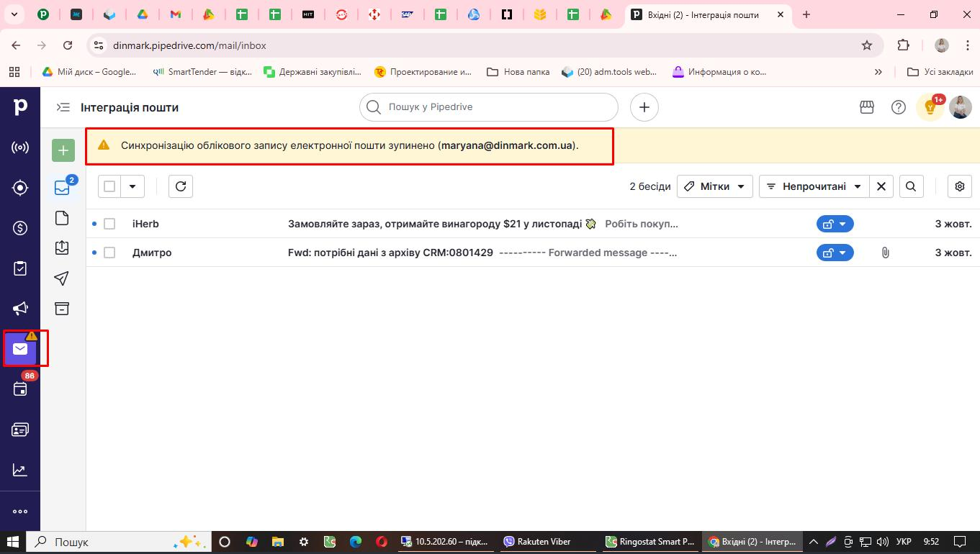Screen dimensions: 980x554
Task: Open Marketplace store icon
Action: (867, 107)
